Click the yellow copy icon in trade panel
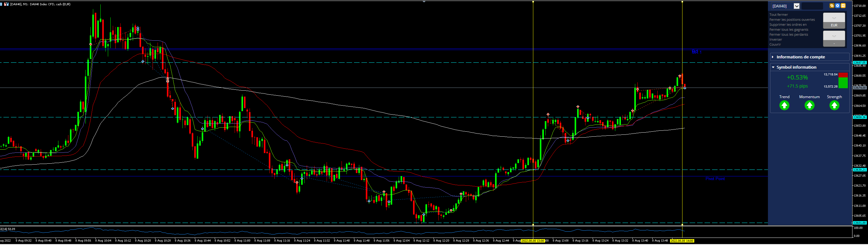This screenshot has height=245, width=868. pos(832,6)
